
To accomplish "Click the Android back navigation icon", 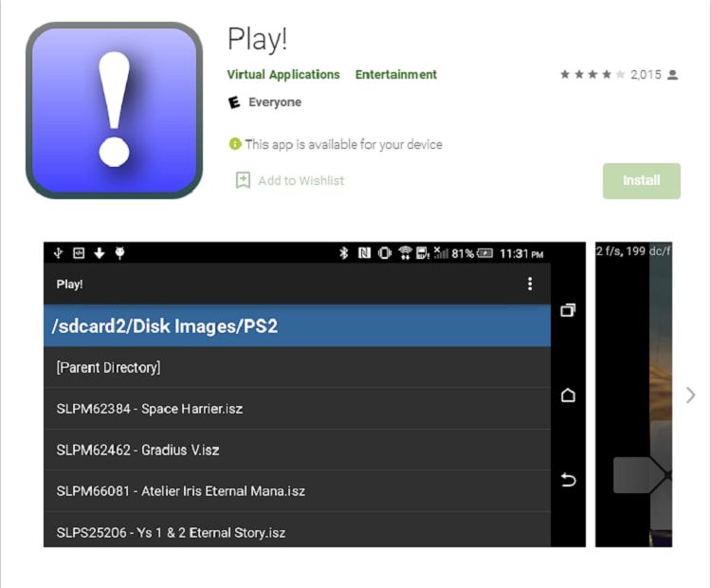I will 568,480.
